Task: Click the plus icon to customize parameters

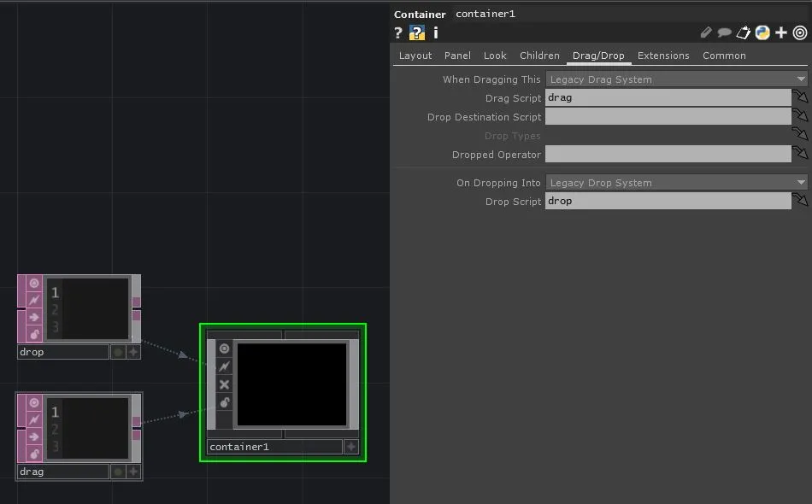Action: click(x=781, y=33)
